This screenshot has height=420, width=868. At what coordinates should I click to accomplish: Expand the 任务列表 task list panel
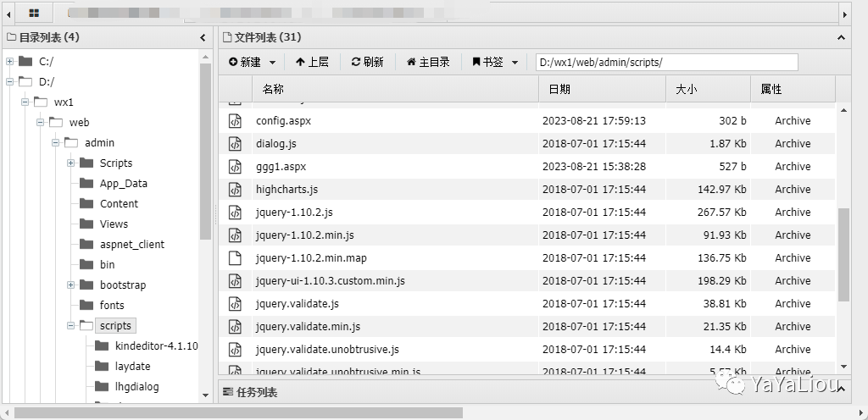pyautogui.click(x=841, y=389)
